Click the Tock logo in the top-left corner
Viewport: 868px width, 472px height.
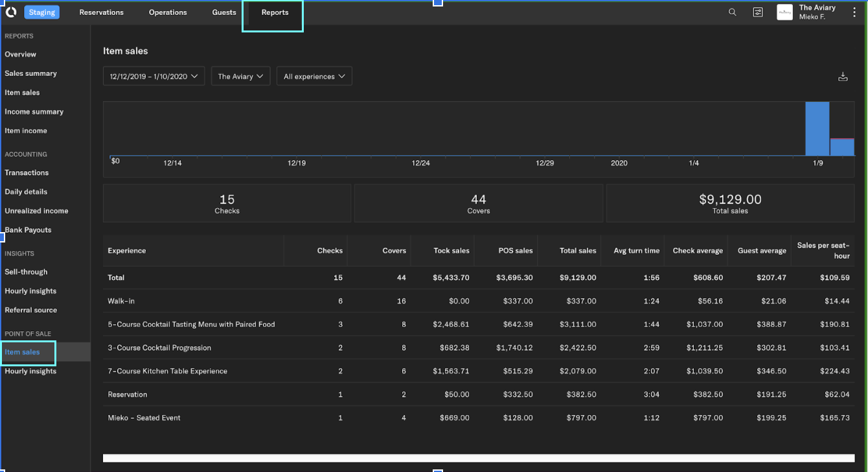[10, 12]
